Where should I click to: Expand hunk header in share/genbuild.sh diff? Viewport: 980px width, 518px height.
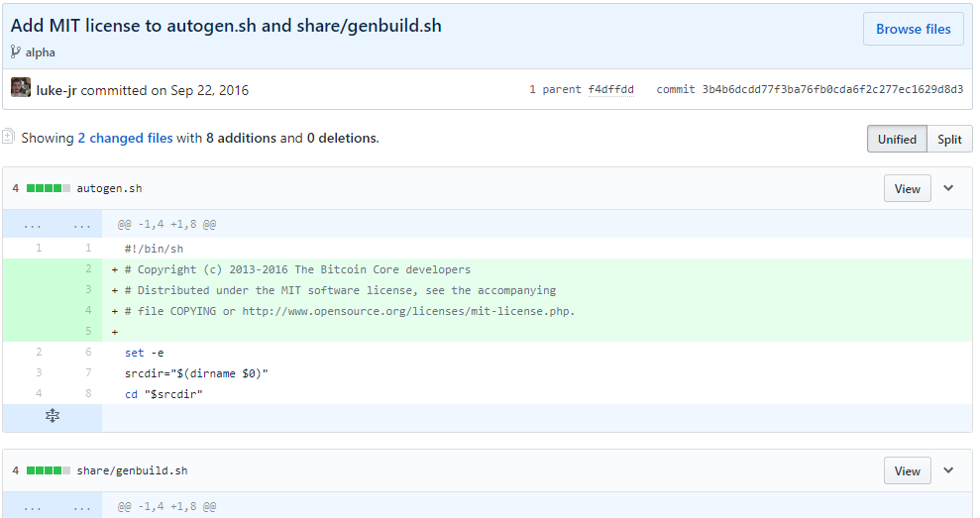tap(53, 506)
